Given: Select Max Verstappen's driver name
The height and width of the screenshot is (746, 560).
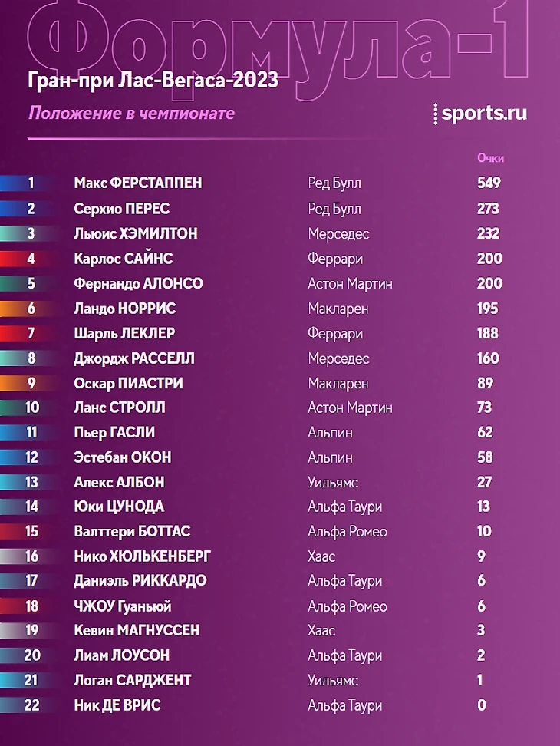Looking at the screenshot, I should [138, 183].
